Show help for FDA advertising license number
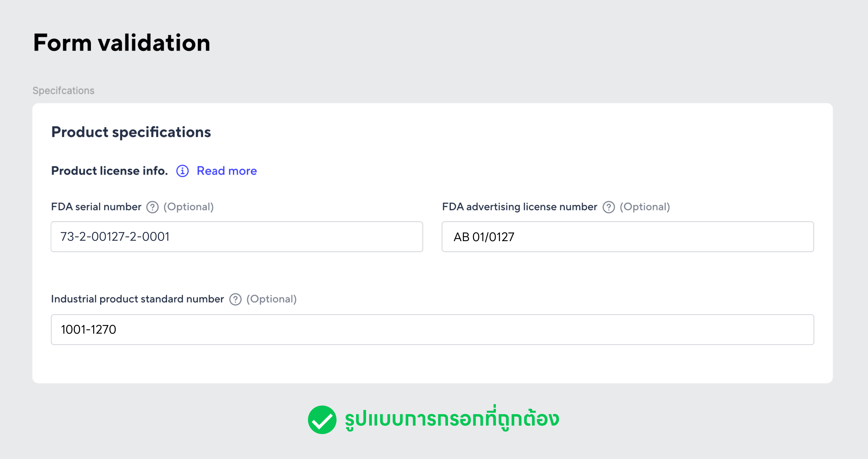 click(609, 207)
